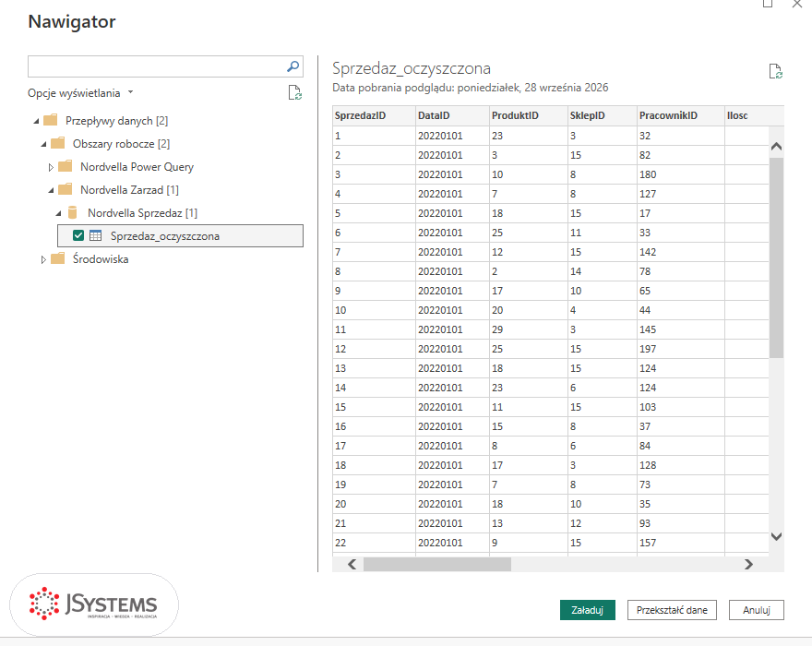
Task: Collapse the Nordvella Zarzad node
Action: [51, 190]
